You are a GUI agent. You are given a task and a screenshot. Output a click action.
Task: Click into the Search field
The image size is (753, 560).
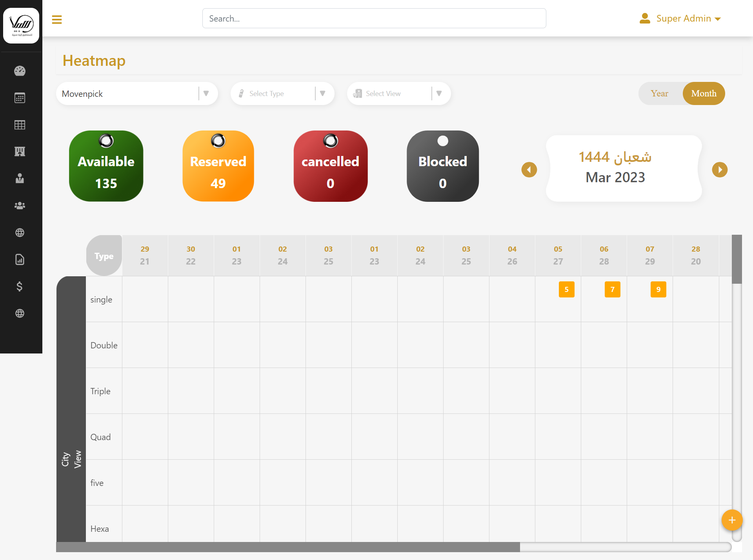(374, 18)
